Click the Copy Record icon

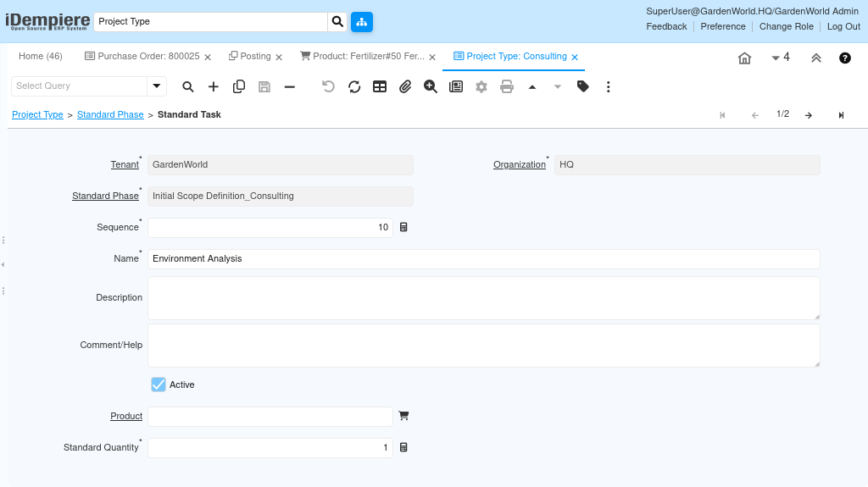(239, 86)
